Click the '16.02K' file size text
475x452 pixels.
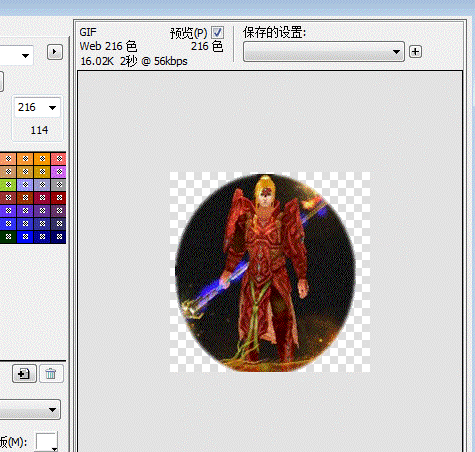point(97,61)
